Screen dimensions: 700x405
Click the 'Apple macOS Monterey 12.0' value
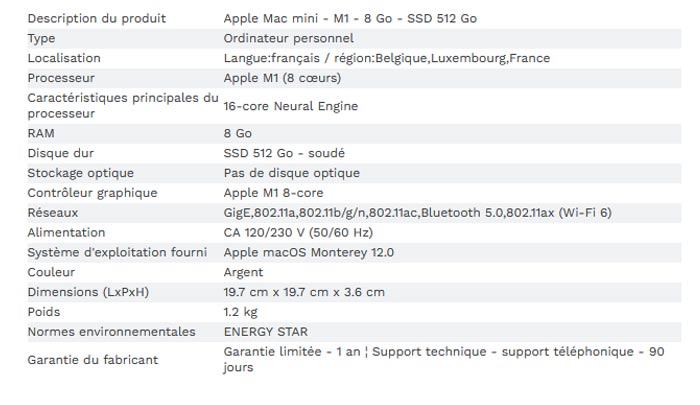tap(308, 253)
